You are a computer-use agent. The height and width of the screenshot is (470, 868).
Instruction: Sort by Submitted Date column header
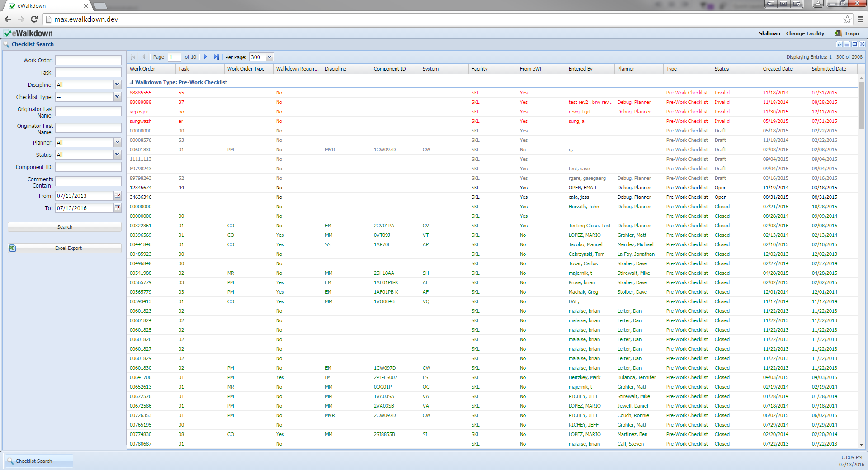[x=833, y=69]
